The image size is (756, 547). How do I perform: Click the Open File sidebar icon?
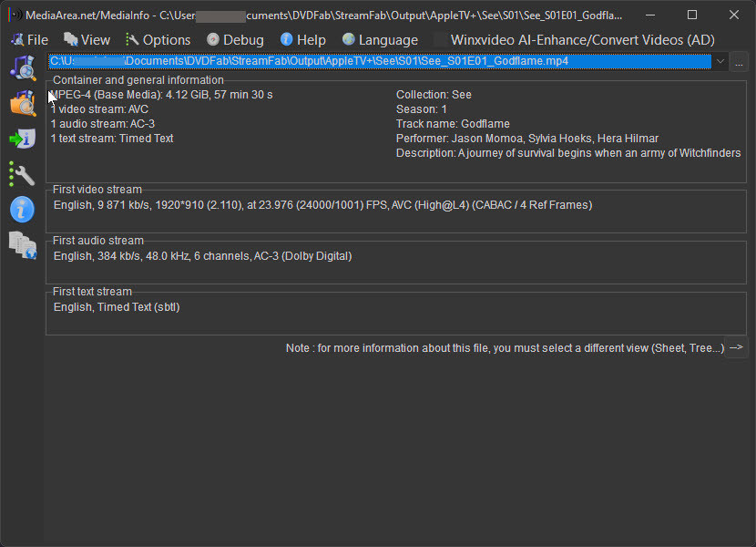click(22, 67)
